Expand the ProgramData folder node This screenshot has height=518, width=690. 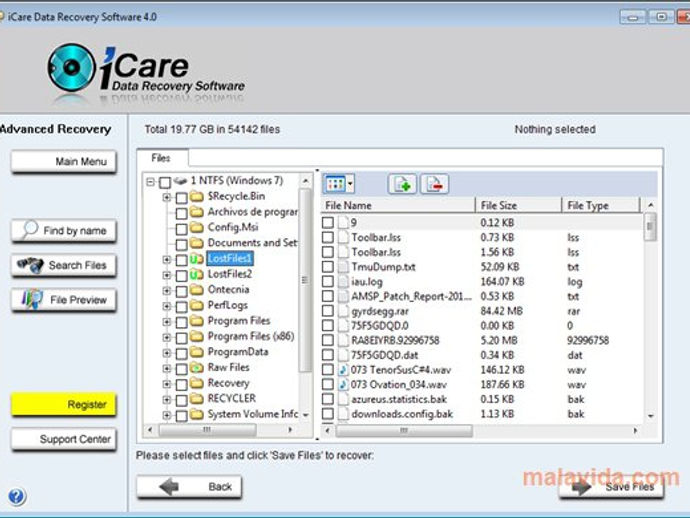[x=166, y=353]
